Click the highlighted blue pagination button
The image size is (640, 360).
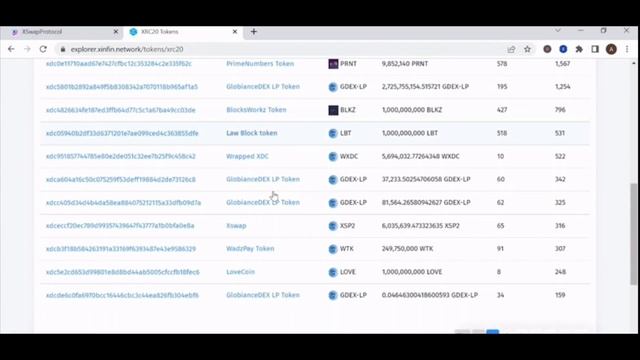[493, 331]
